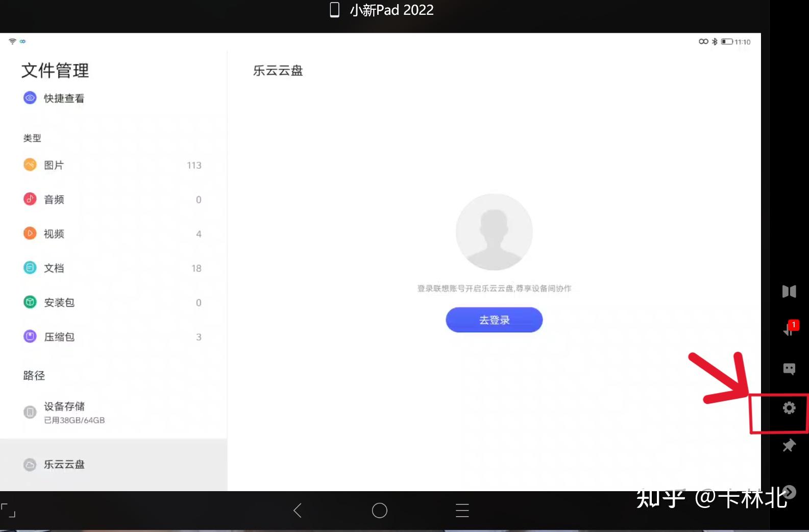Viewport: 809px width, 532px height.
Task: Select the 音频 category icon
Action: (x=30, y=199)
